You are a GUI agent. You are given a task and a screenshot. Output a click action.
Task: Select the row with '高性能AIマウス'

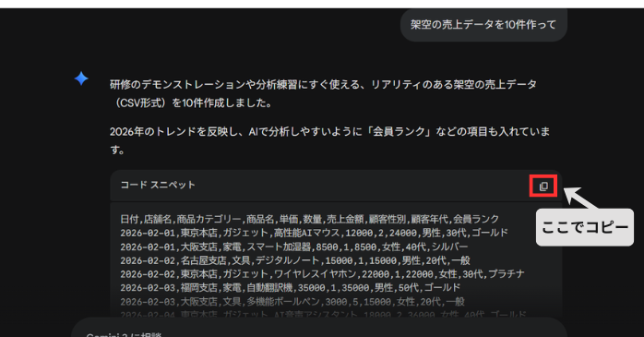(x=315, y=233)
